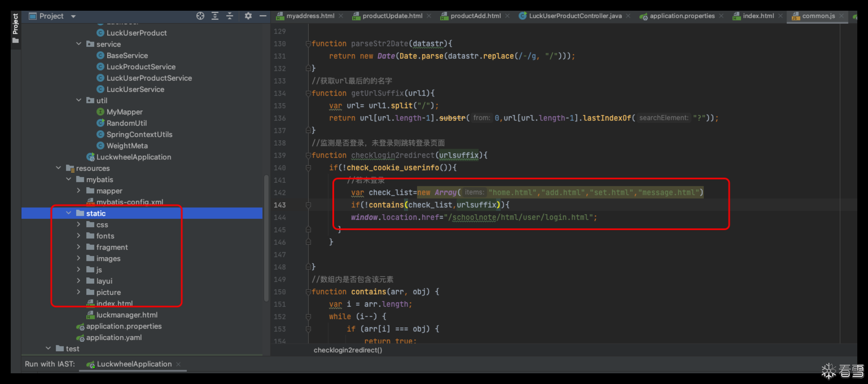Open MyMapper interface file

click(x=120, y=112)
